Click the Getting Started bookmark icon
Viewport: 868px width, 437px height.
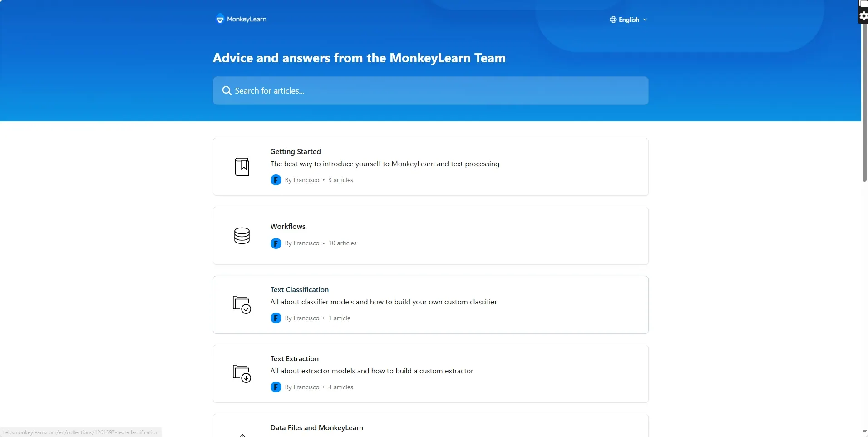(242, 167)
